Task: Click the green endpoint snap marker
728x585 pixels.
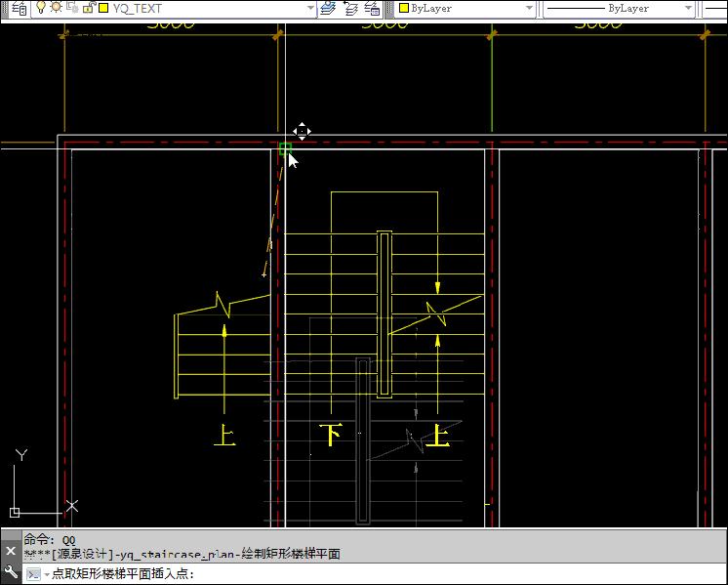Action: (x=285, y=149)
